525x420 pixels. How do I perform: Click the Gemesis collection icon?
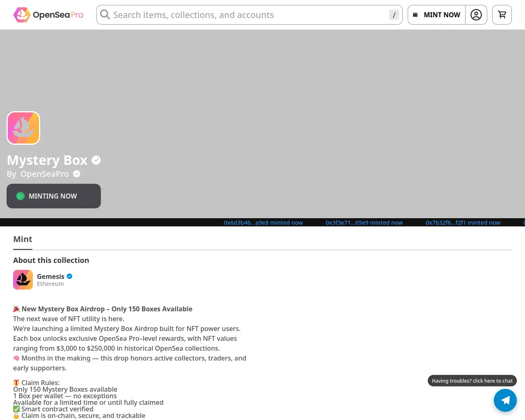click(23, 280)
